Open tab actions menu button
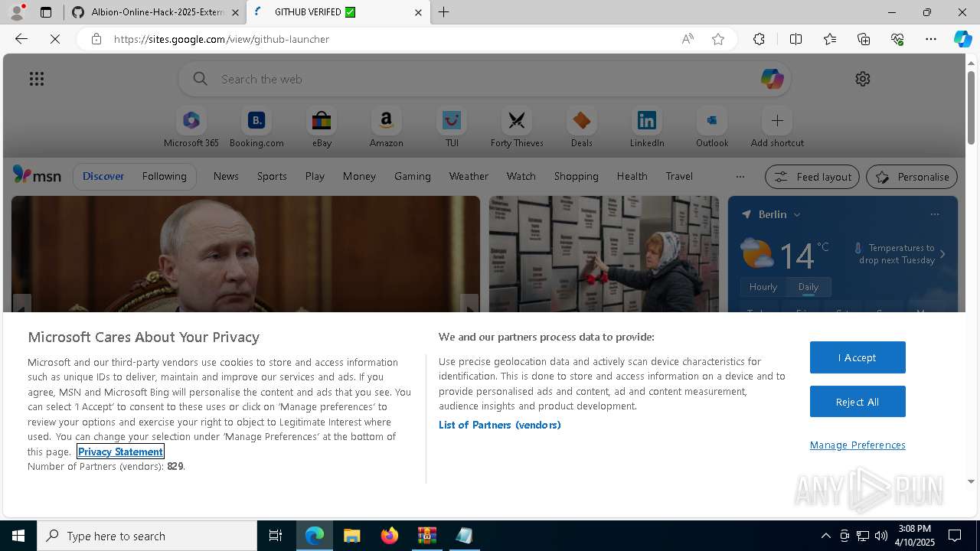 tap(46, 12)
